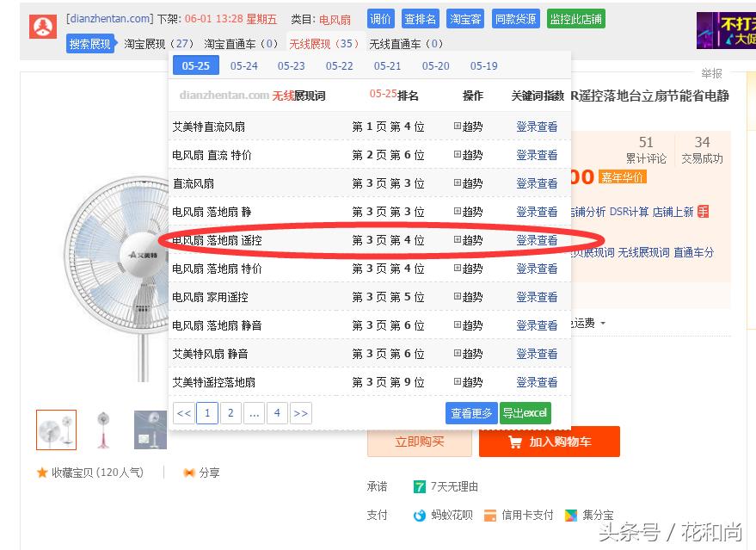Open 登录查看 for 艾美特直流风扇 keyword
The width and height of the screenshot is (756, 550).
(x=536, y=126)
